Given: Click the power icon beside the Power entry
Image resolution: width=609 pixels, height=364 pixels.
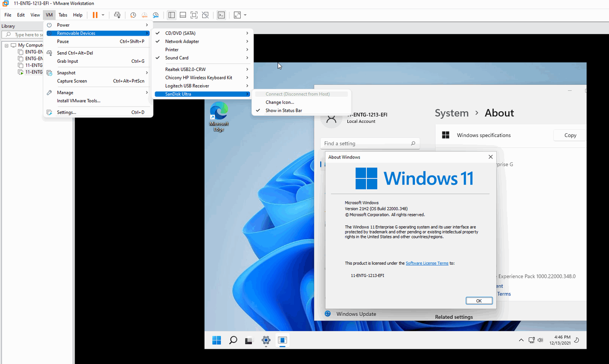Looking at the screenshot, I should coord(49,25).
